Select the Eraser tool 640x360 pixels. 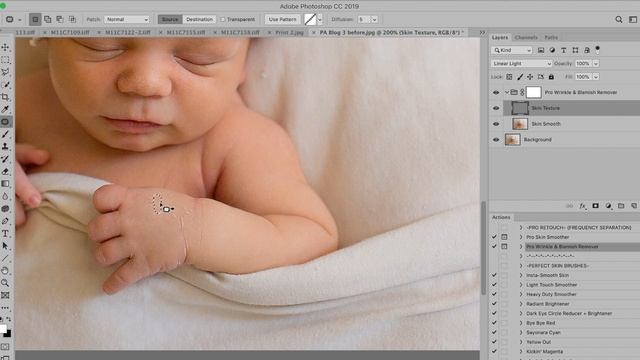point(5,171)
